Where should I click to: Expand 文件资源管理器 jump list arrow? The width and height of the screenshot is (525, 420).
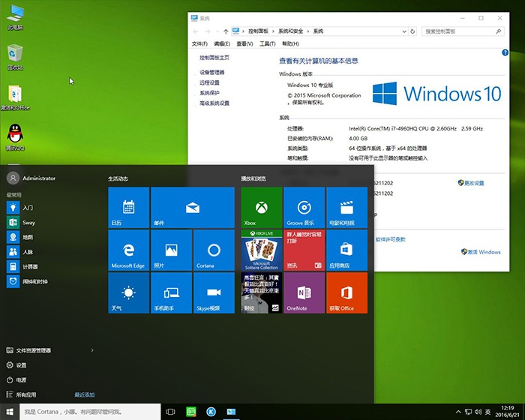[92, 350]
